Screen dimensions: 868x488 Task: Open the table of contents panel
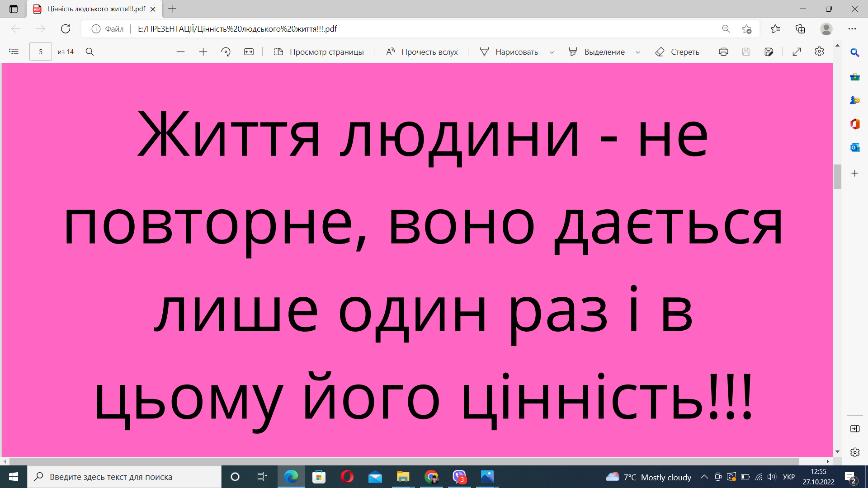coord(14,52)
